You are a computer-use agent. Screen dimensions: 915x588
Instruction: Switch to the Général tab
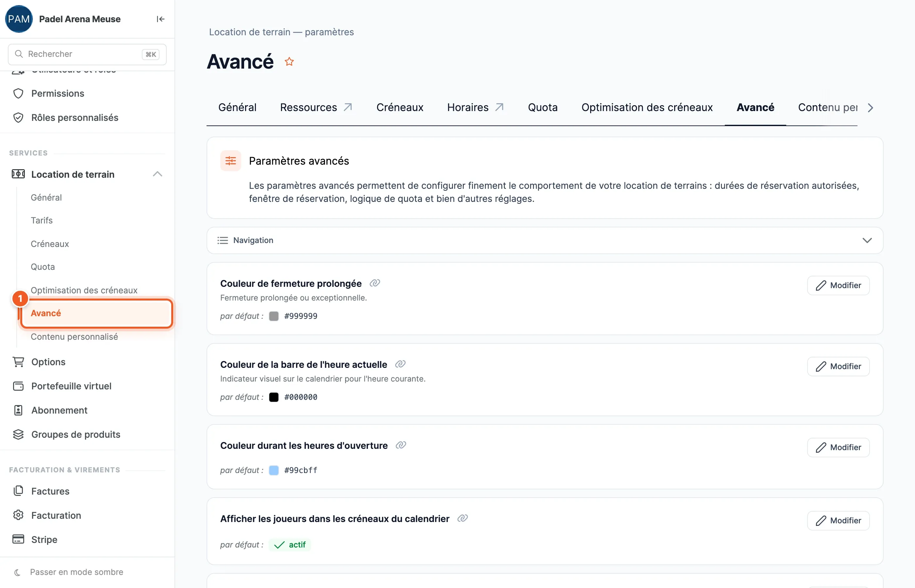(x=237, y=107)
